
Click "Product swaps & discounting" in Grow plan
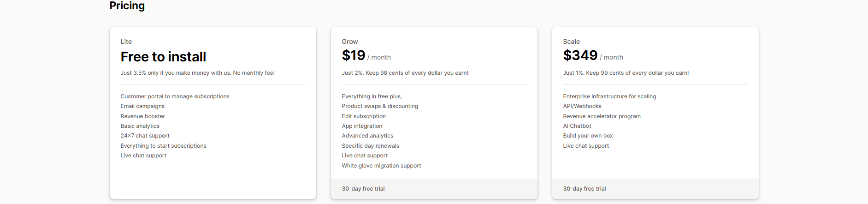click(380, 106)
